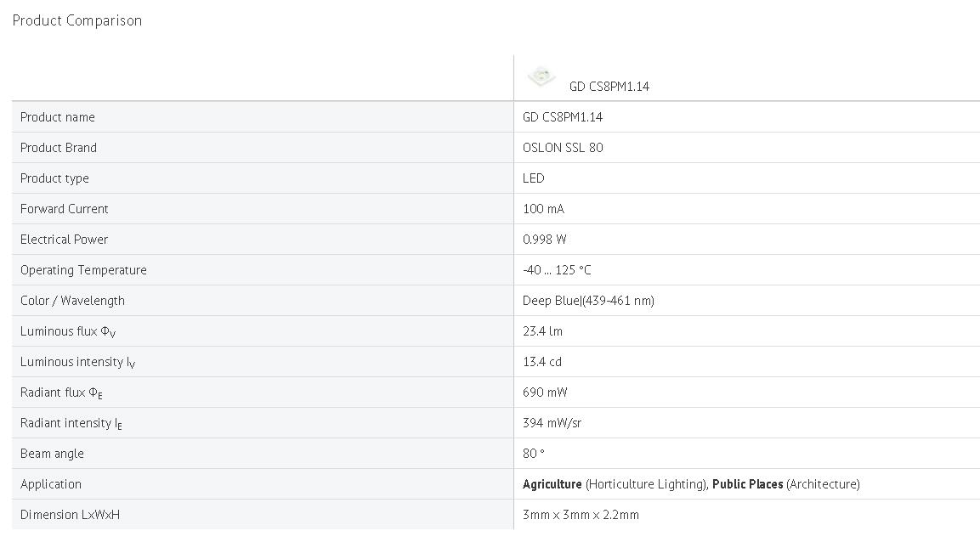Click the Forward Current row label

(x=64, y=209)
